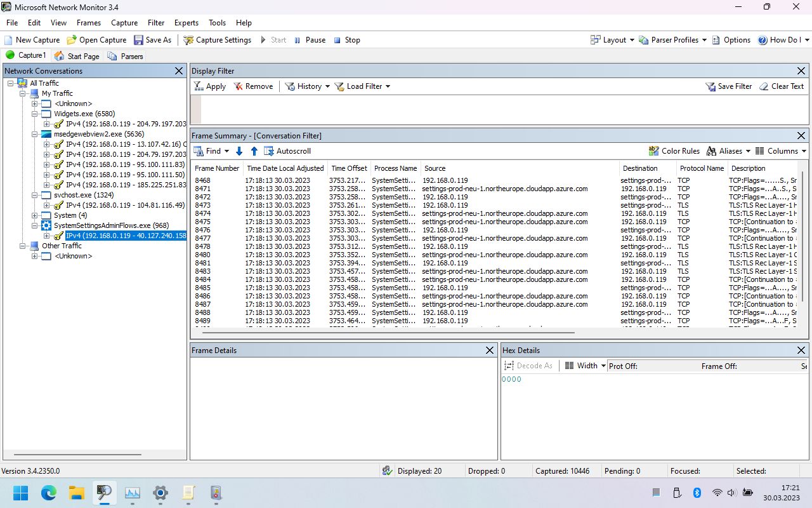Screen dimensions: 812x508
Task: Click the blue up arrow Find Previous icon
Action: point(254,151)
